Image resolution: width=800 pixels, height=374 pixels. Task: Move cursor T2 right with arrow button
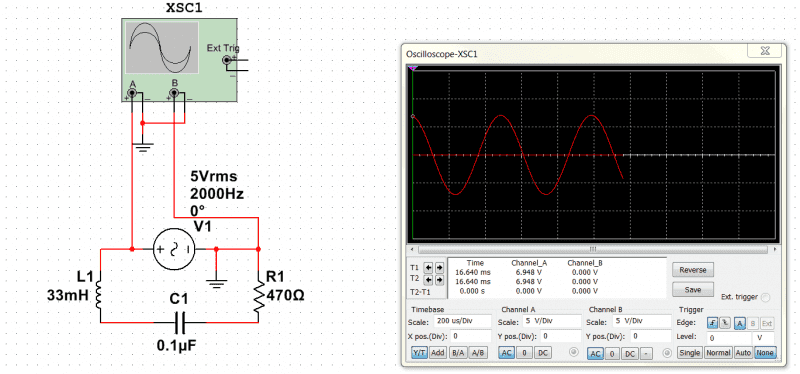click(438, 280)
